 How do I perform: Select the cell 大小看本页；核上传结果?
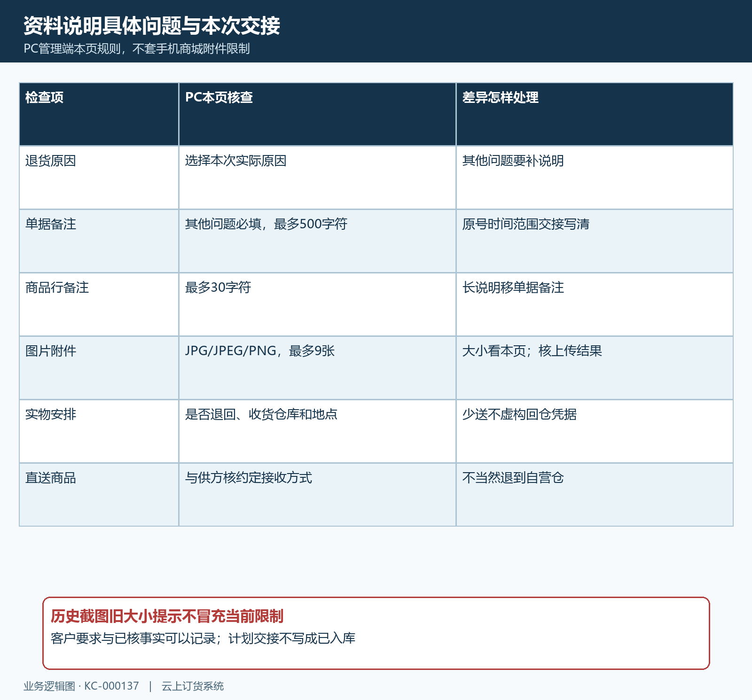[x=595, y=368]
